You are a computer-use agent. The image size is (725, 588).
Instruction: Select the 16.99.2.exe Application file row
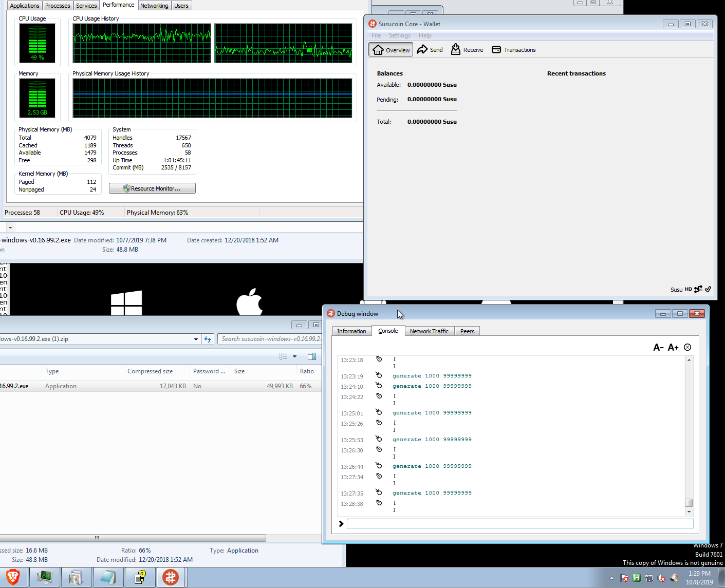click(161, 386)
